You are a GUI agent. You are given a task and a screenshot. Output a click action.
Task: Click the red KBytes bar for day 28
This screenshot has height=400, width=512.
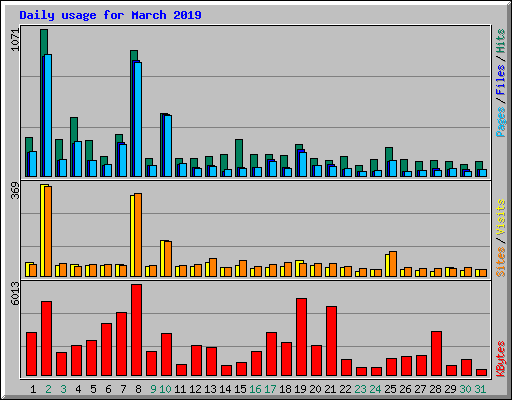click(x=436, y=353)
